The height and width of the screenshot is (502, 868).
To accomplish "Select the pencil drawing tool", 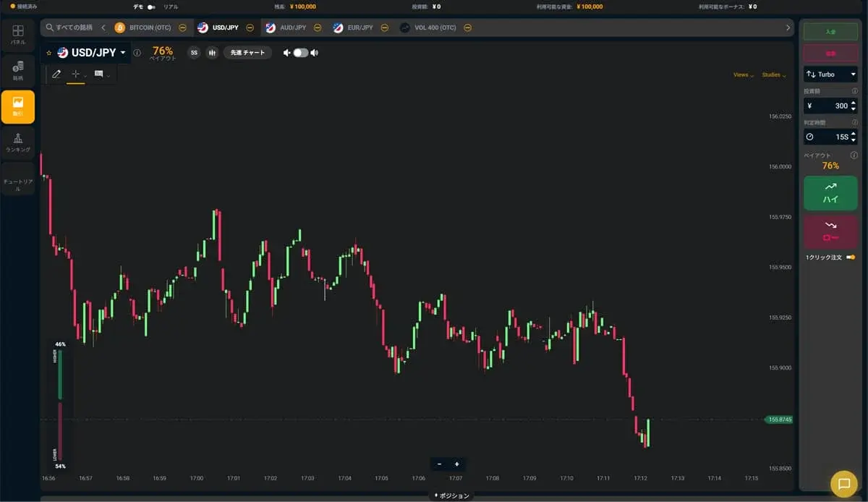I will point(57,74).
